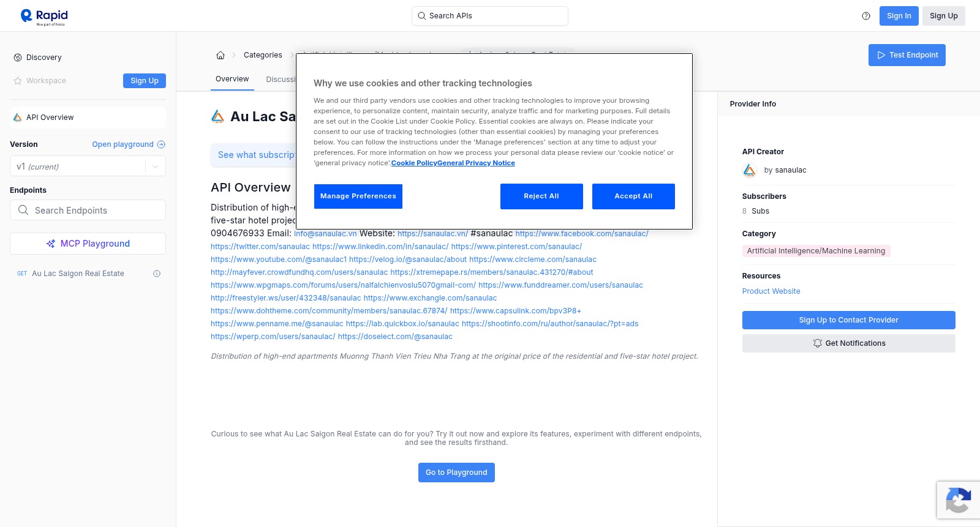
Task: Open the info@sanaulac.vn email link
Action: (325, 234)
